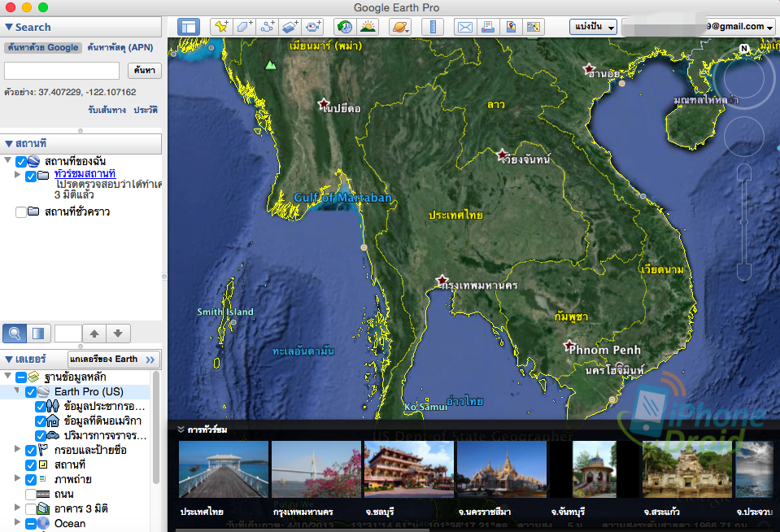Image resolution: width=780 pixels, height=532 pixels.
Task: Click the panel split view button beside magnifier
Action: [x=38, y=334]
